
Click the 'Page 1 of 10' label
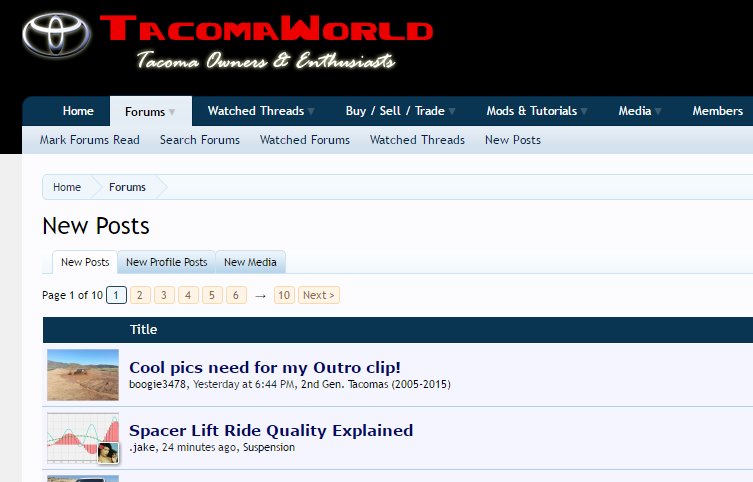73,295
